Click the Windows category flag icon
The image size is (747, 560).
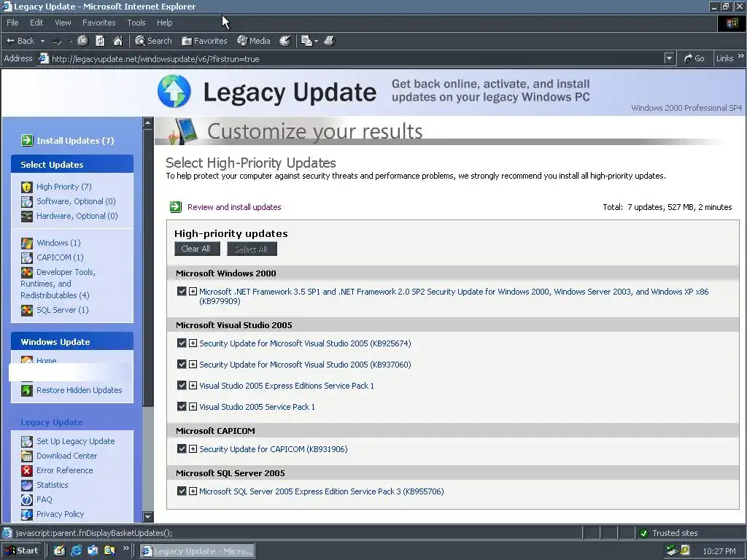(x=27, y=243)
